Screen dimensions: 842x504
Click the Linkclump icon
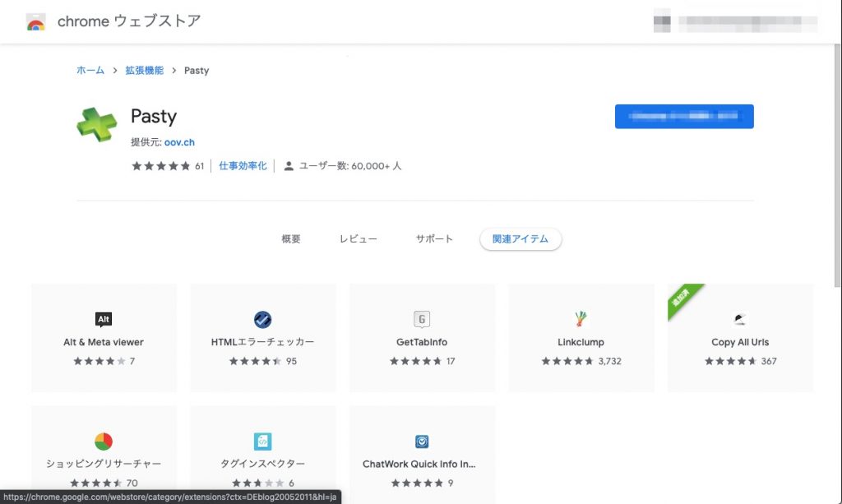581,319
